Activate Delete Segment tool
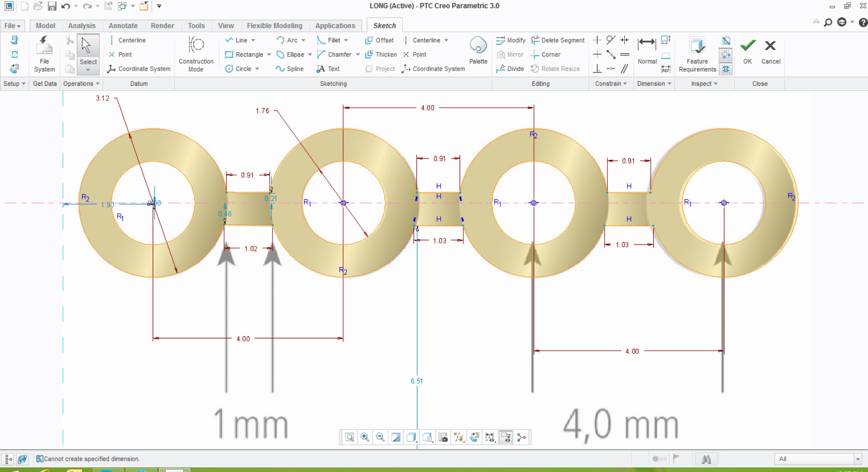The height and width of the screenshot is (472, 868). [558, 40]
